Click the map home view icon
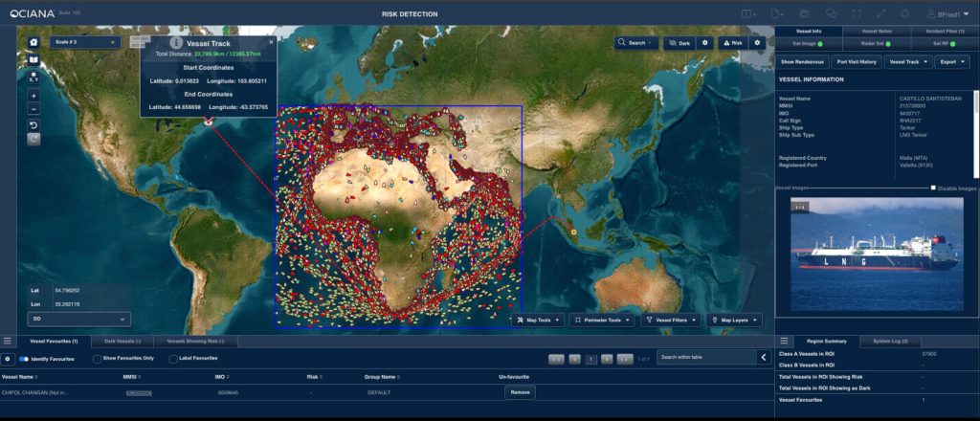The width and height of the screenshot is (980, 421). click(x=33, y=42)
